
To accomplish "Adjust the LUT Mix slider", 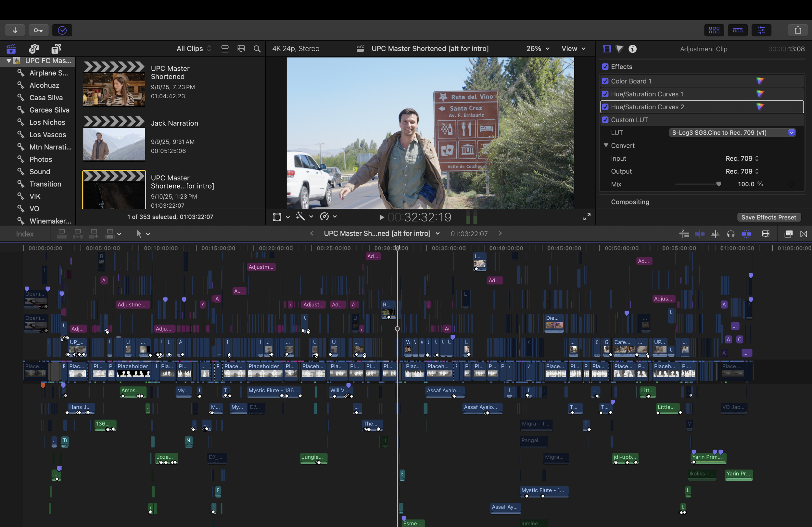I will click(718, 184).
